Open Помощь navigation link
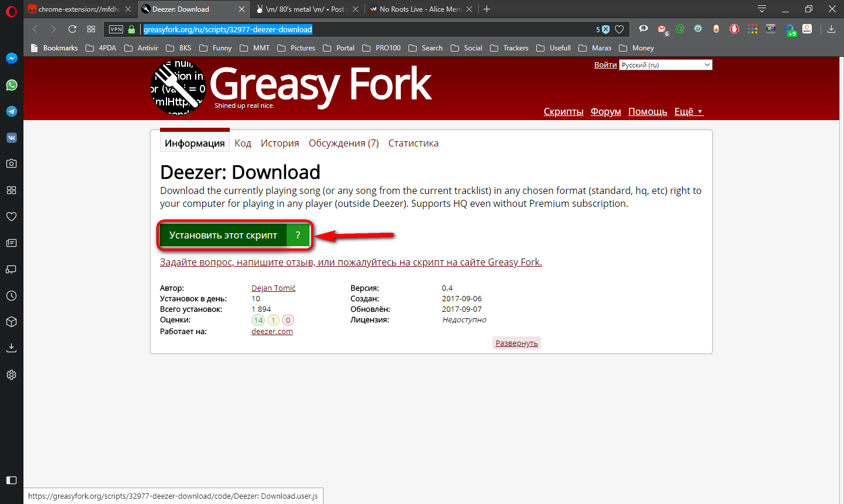Image resolution: width=844 pixels, height=504 pixels. point(648,111)
